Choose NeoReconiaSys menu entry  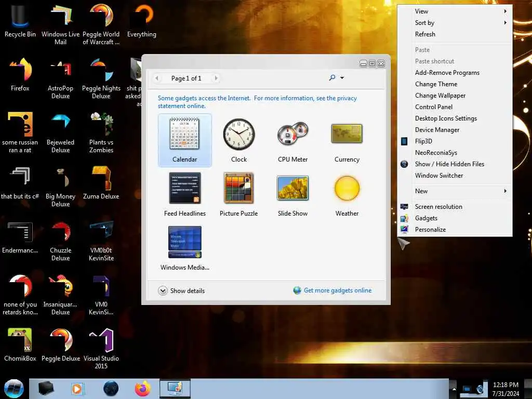[x=455, y=153]
